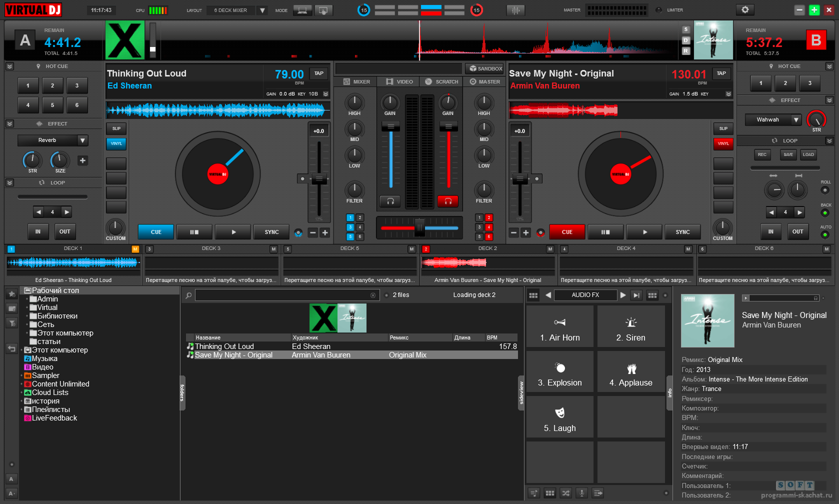
Task: Select the DECK 4 tab
Action: (x=626, y=248)
